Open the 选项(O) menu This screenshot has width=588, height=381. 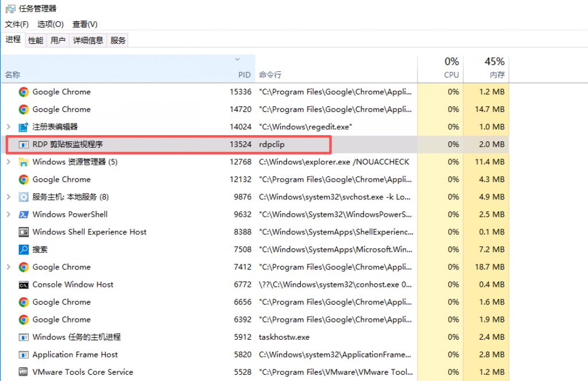click(x=51, y=24)
